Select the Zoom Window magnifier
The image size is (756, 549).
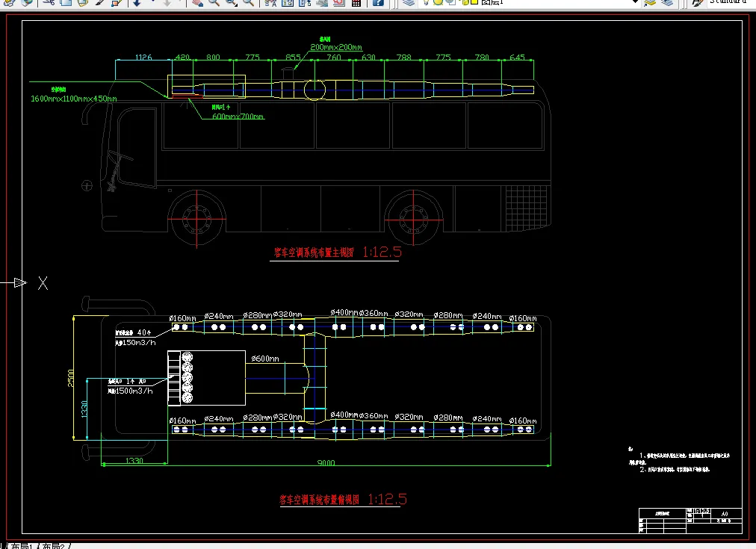point(232,2)
